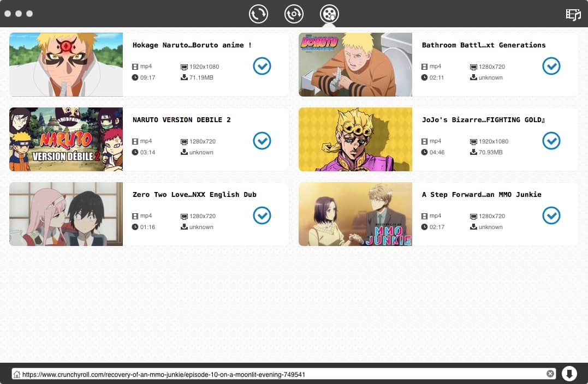Open the MMO Junkie thumbnail
The height and width of the screenshot is (384, 588).
[x=355, y=214]
